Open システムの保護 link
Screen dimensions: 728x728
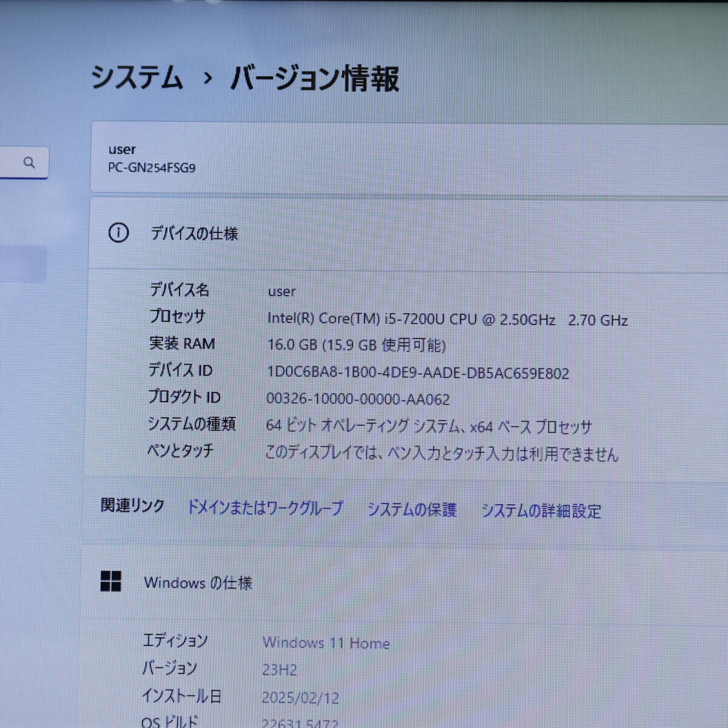pos(412,510)
